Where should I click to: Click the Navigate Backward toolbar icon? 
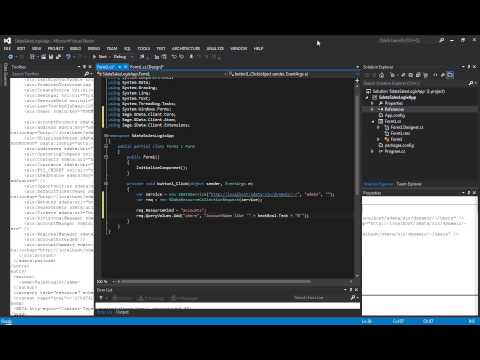point(10,57)
